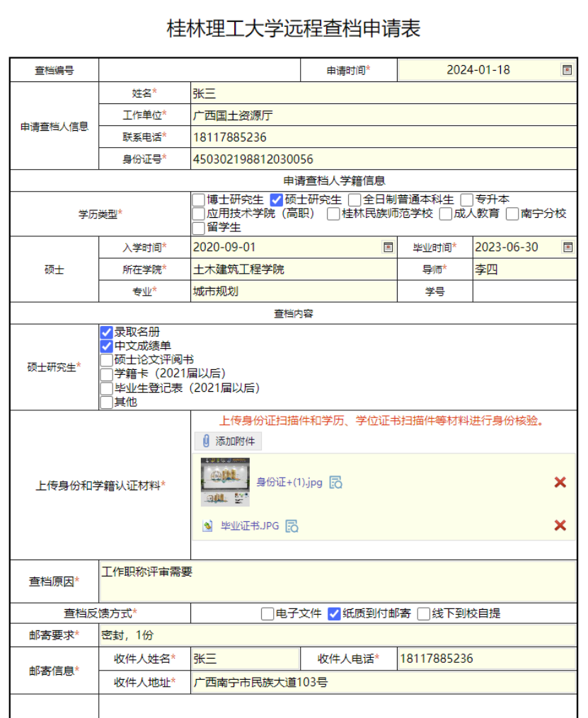The image size is (588, 718).
Task: Click the ID card image thumbnail
Action: (225, 482)
